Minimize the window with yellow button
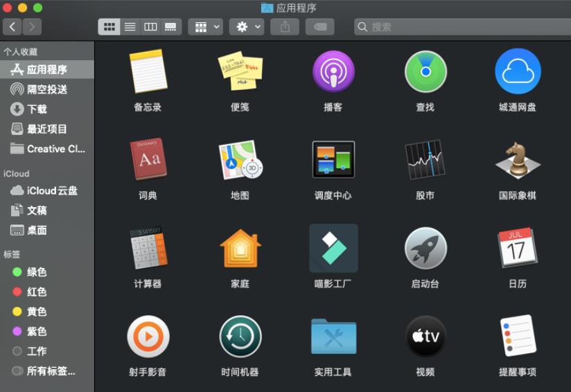 pos(22,8)
